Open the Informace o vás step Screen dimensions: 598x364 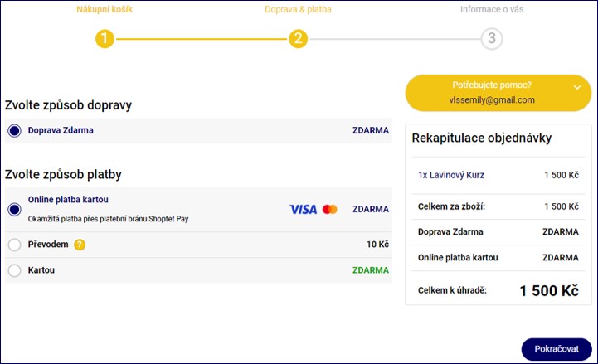coord(492,10)
